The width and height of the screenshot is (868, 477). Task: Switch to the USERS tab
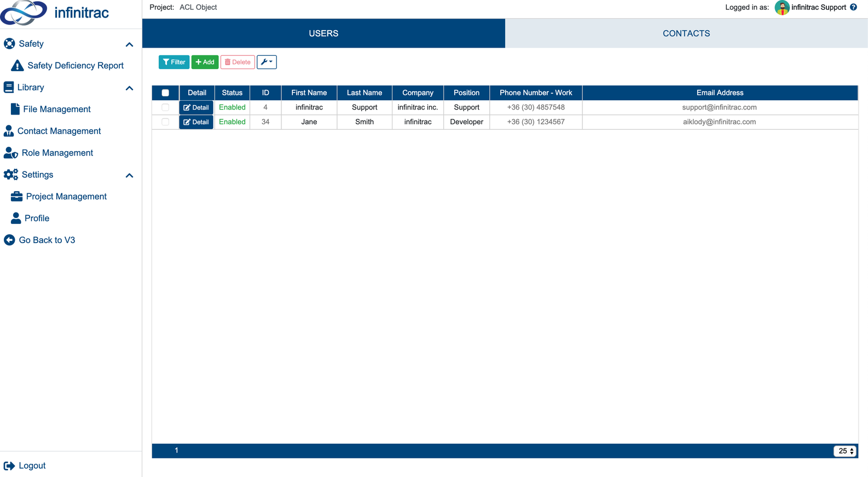point(323,33)
